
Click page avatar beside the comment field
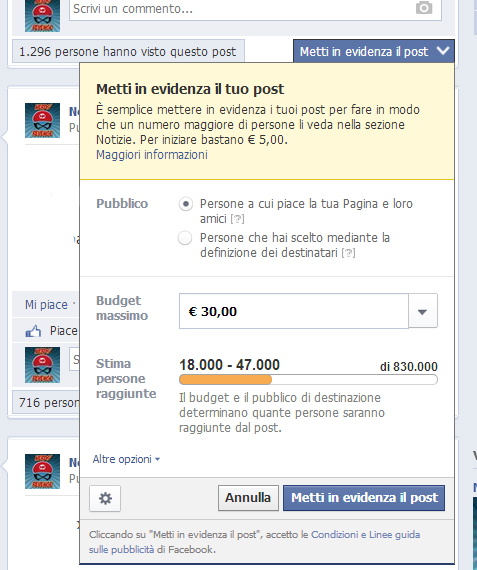pos(43,16)
